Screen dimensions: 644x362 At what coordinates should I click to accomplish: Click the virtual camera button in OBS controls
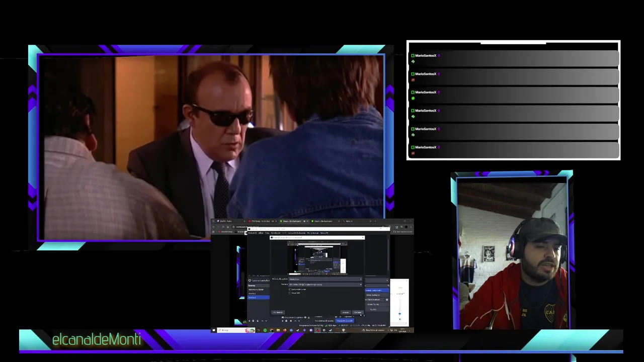(374, 300)
